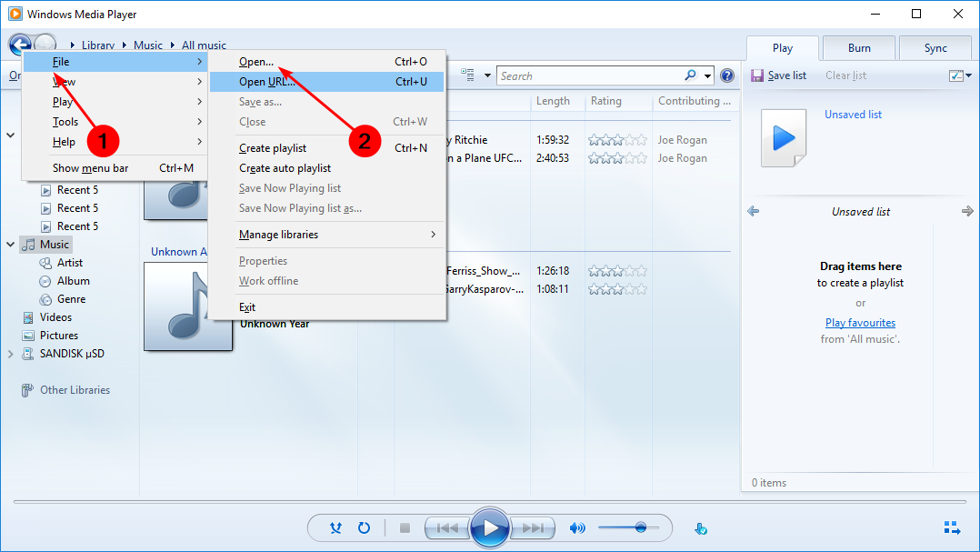Toggle repeat in playback controls

pos(364,528)
